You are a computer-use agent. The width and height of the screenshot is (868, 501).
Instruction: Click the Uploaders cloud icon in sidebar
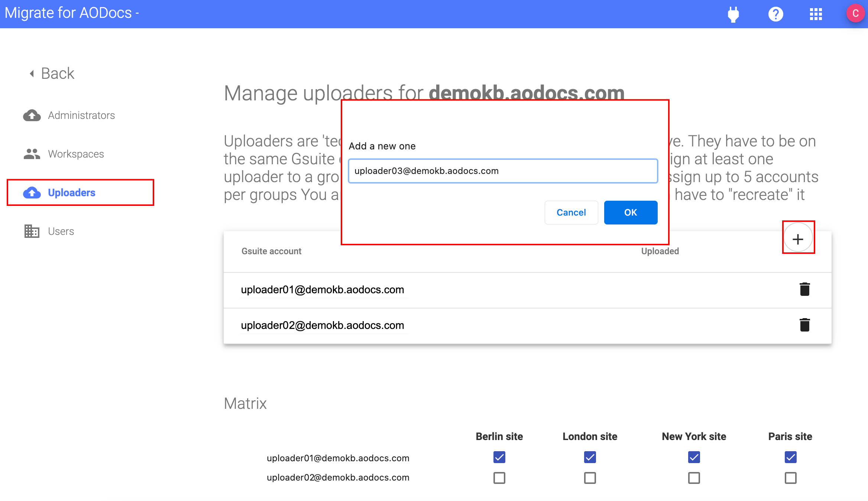(32, 193)
